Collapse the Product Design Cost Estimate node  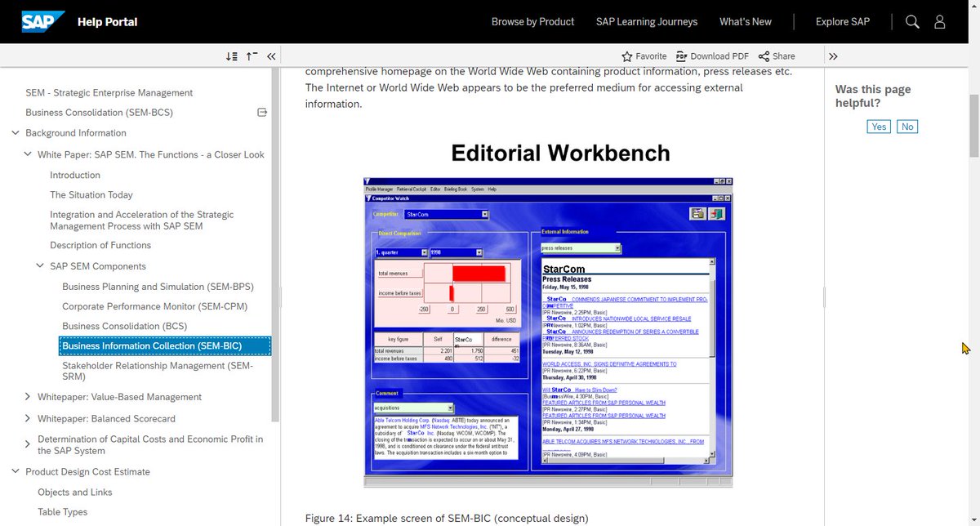16,471
